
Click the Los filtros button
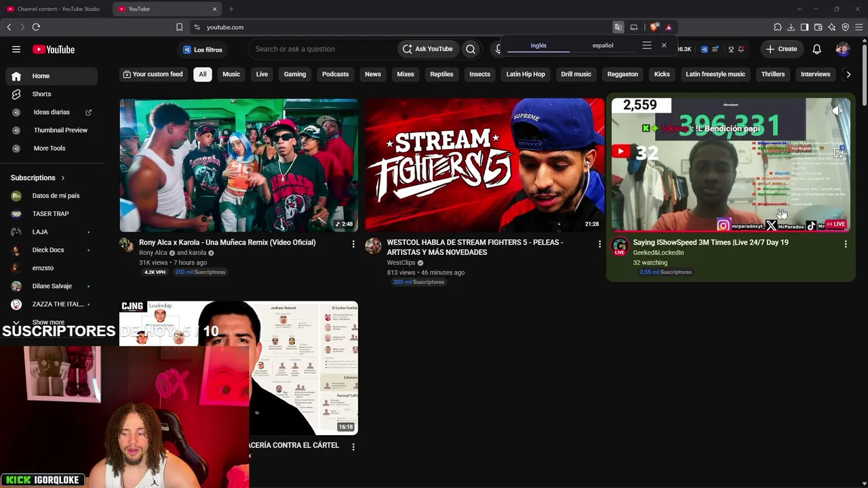pyautogui.click(x=203, y=49)
